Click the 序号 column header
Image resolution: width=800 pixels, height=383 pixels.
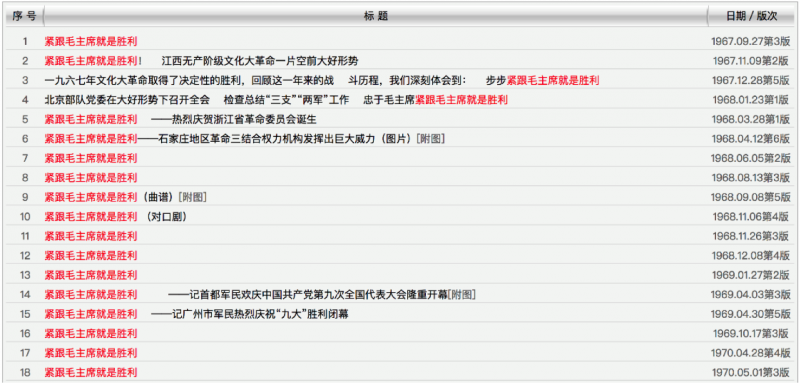point(24,16)
